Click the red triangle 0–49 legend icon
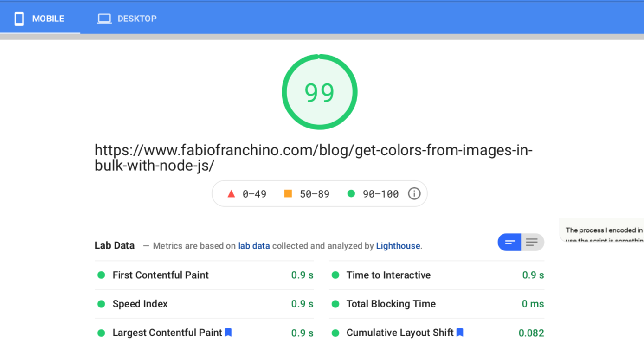Image resolution: width=644 pixels, height=352 pixels. pyautogui.click(x=231, y=193)
